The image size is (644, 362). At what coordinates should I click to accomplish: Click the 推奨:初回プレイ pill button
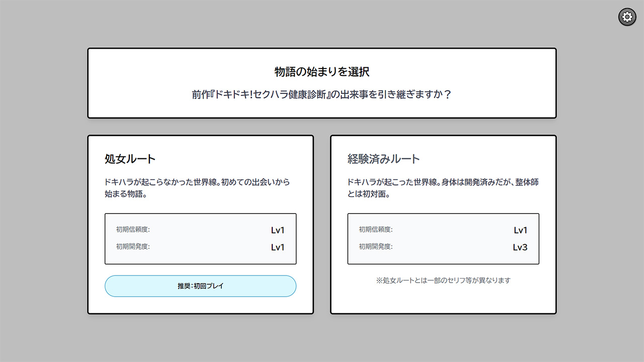200,286
